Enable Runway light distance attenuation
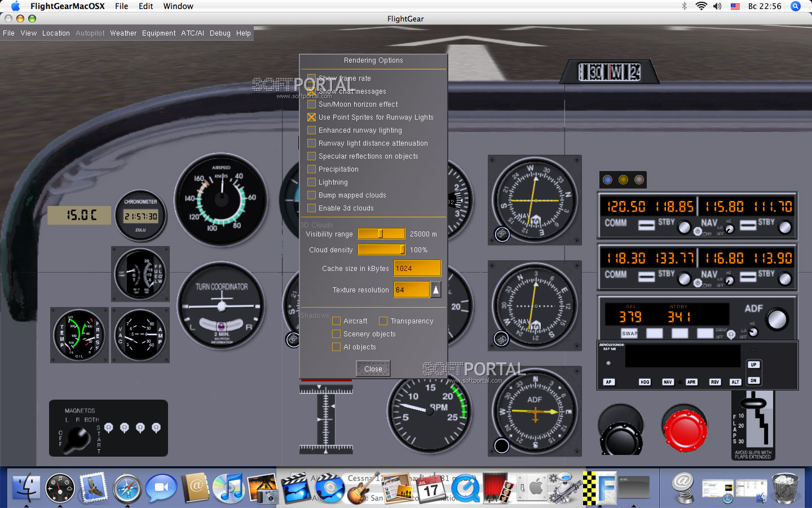 311,143
